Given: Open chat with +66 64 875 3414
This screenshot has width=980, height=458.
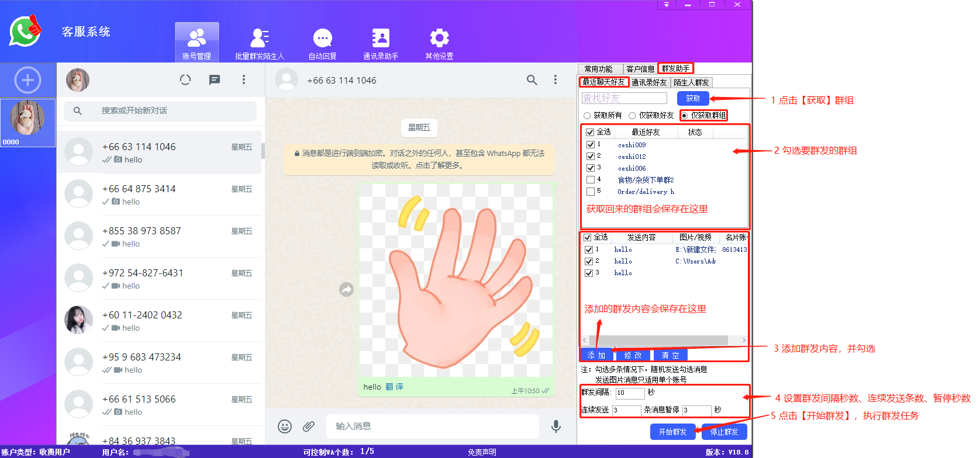Looking at the screenshot, I should [159, 195].
